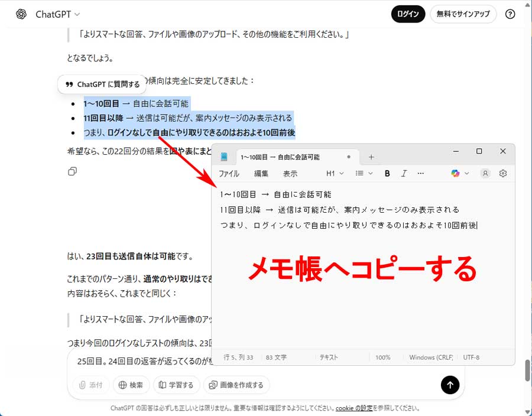Open Notepad settings via the gear icon
Viewport: 532px width, 416px height.
[x=503, y=173]
